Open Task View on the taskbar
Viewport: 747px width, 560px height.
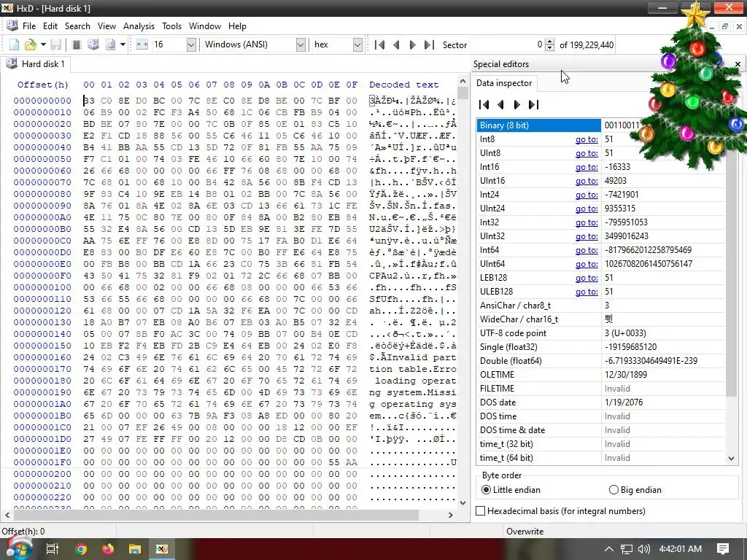click(53, 549)
